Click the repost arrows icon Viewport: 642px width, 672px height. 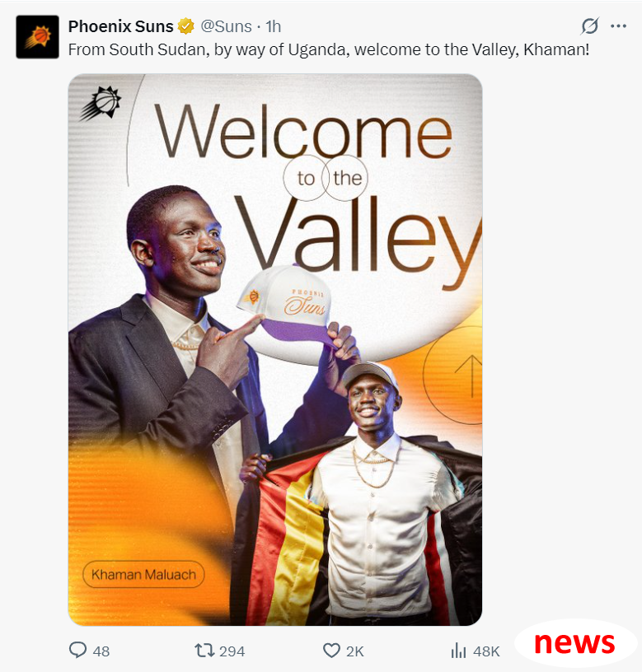point(204,650)
